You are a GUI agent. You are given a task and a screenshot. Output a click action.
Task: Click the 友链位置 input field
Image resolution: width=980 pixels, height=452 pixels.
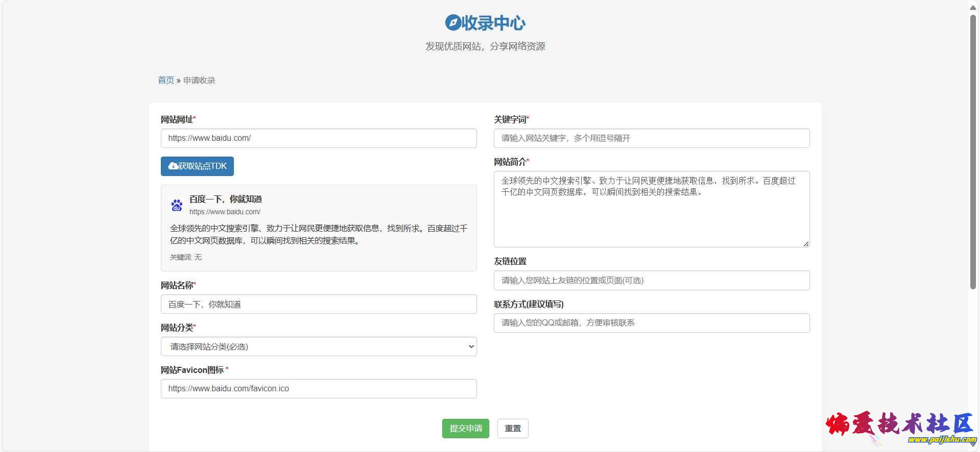[x=651, y=280]
